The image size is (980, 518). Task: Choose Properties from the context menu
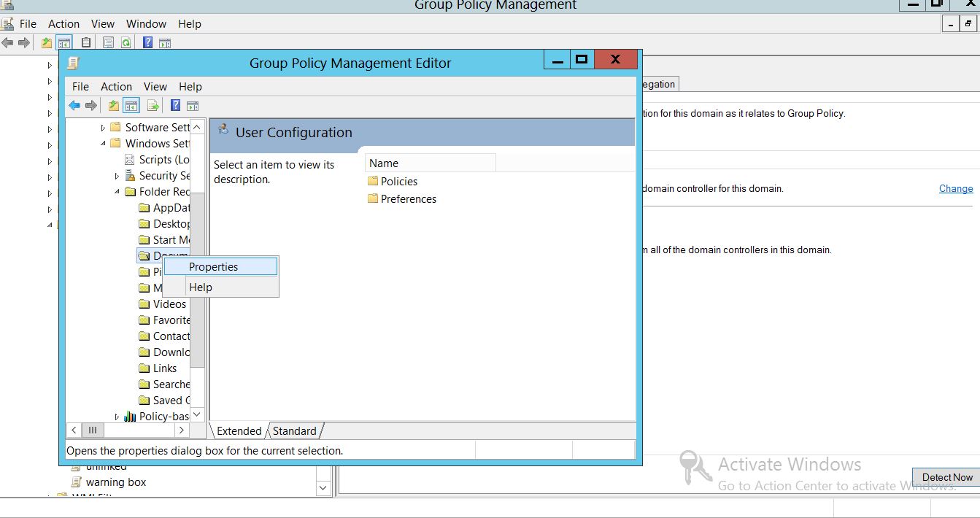click(x=213, y=267)
